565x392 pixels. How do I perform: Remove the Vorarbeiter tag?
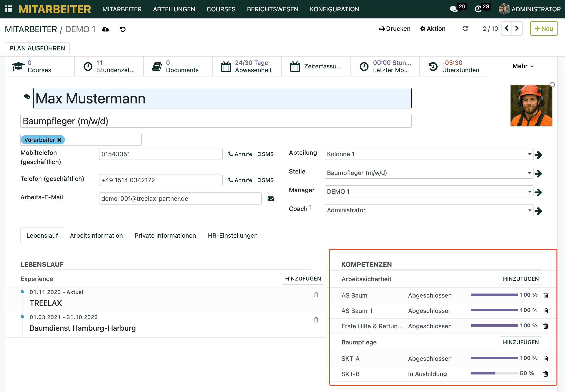59,140
